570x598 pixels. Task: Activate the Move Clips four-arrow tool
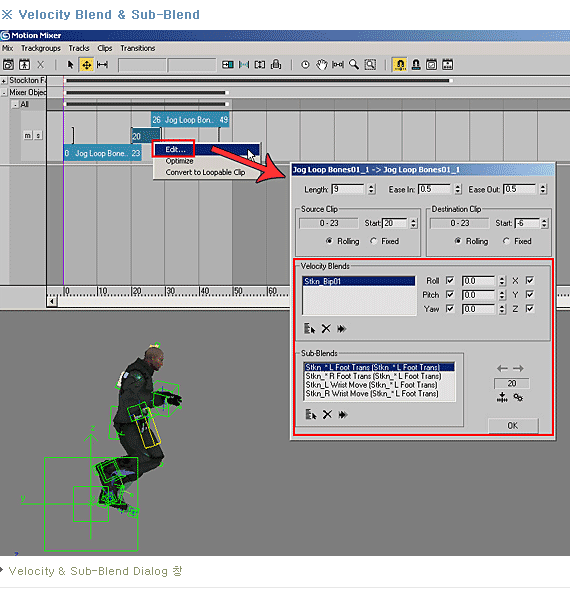tap(87, 65)
